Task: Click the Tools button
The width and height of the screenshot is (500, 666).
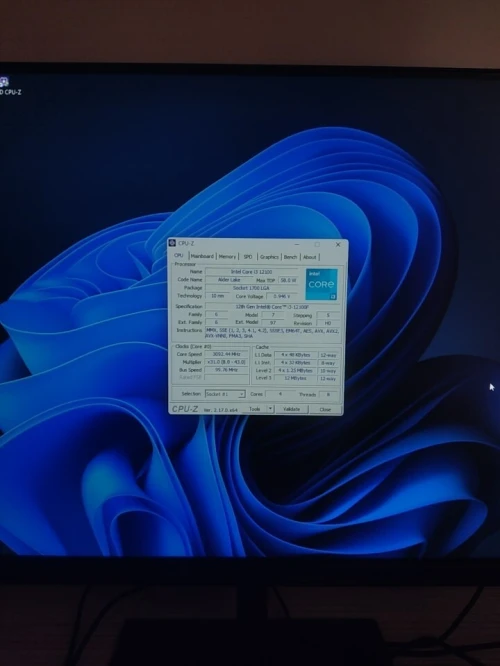Action: [x=255, y=409]
